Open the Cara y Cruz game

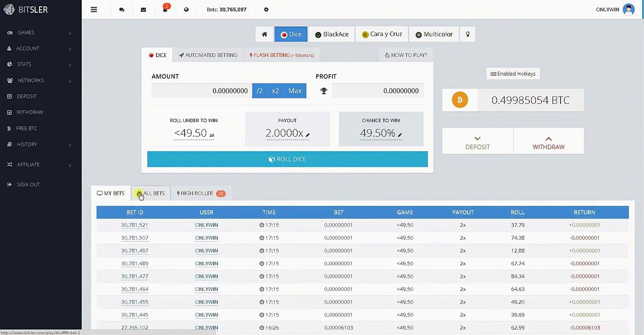[x=382, y=34]
